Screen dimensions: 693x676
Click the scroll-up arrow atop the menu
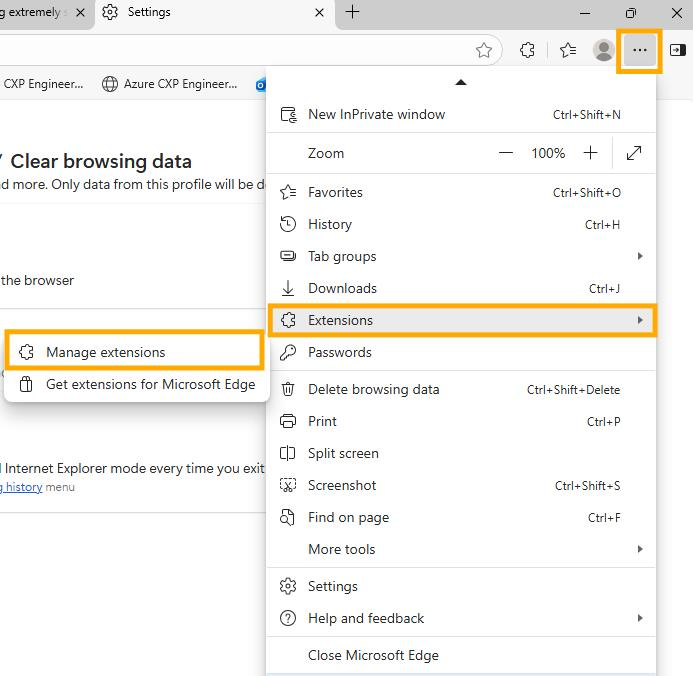click(x=461, y=82)
